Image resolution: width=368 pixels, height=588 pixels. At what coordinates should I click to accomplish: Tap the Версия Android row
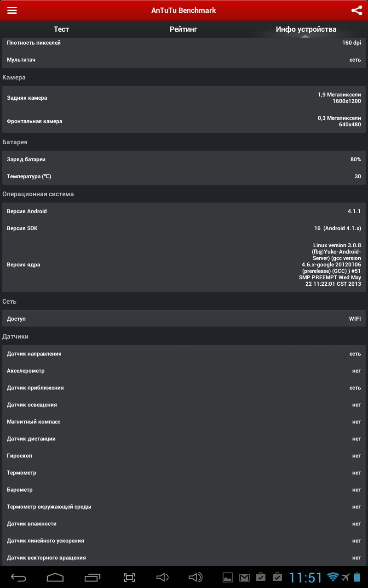pyautogui.click(x=184, y=211)
